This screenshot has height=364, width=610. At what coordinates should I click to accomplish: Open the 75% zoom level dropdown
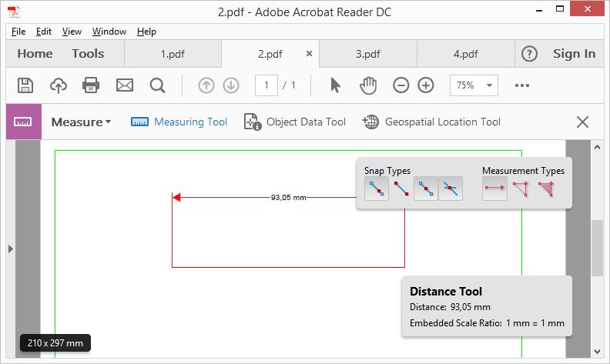click(x=474, y=85)
